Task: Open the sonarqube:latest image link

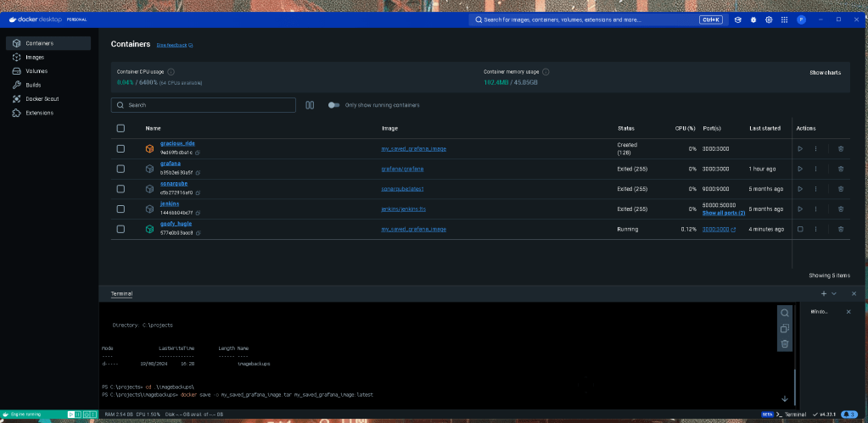Action: [x=402, y=188]
